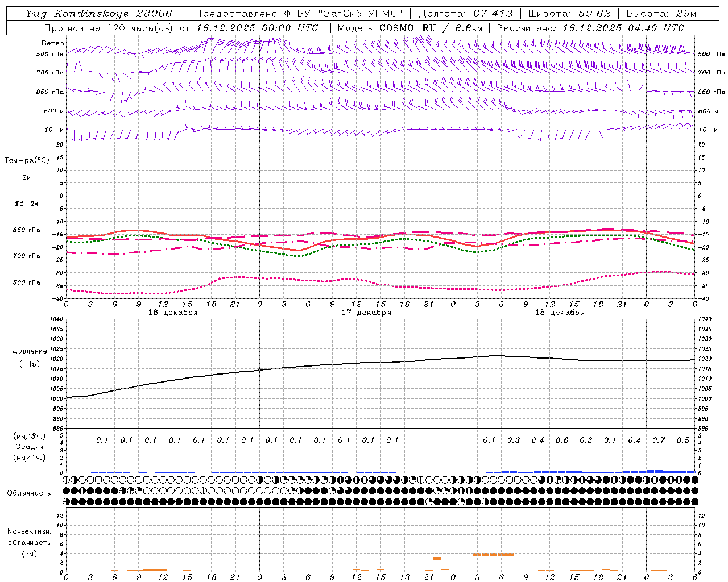Click the (гПа) unit under Давление
The image size is (728, 582).
[x=30, y=364]
